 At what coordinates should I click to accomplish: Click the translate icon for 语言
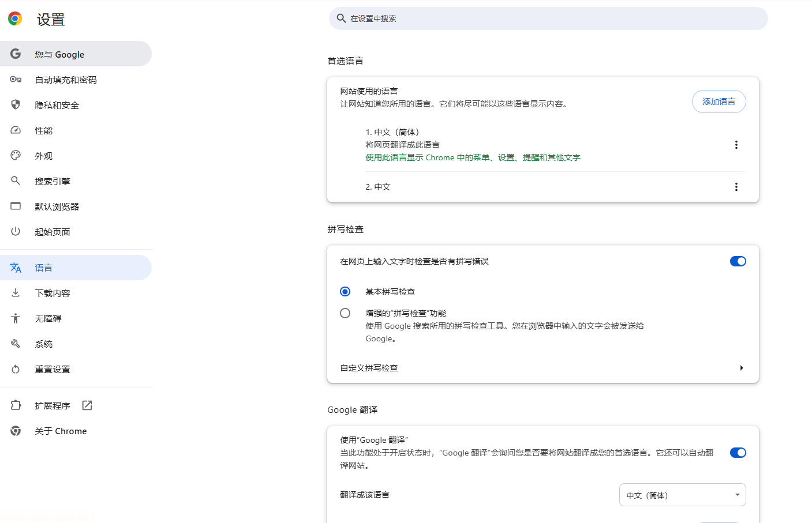click(16, 268)
